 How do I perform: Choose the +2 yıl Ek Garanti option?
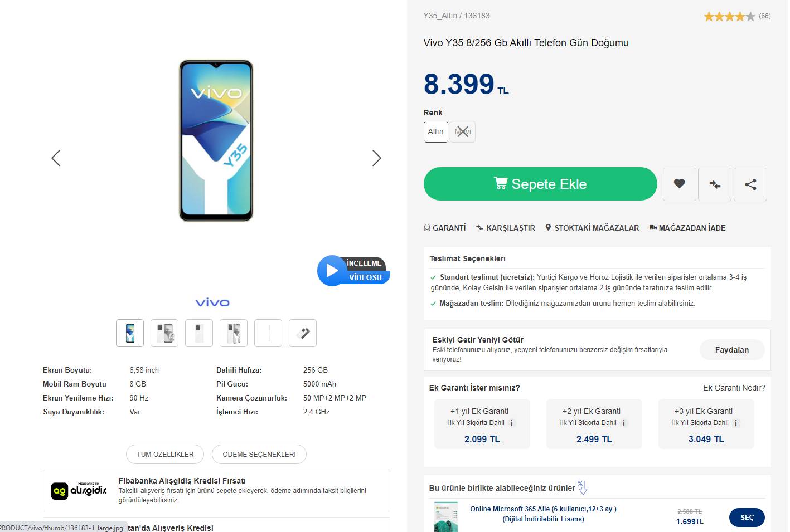594,424
